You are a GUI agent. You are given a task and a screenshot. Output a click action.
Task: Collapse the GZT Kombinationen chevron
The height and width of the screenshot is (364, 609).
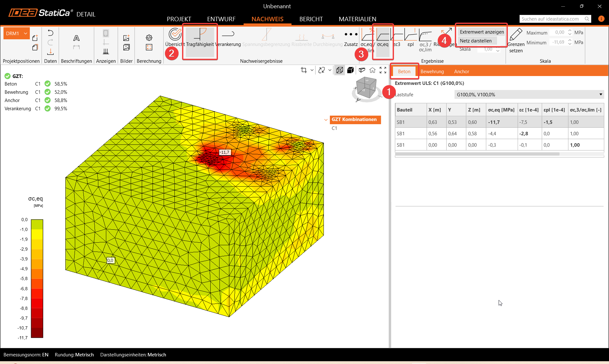326,120
